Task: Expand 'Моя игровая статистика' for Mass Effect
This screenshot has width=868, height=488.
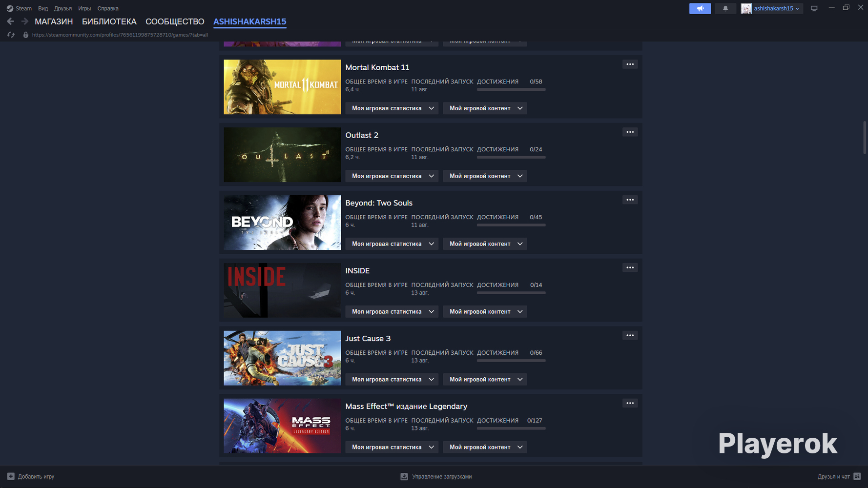Action: (392, 447)
